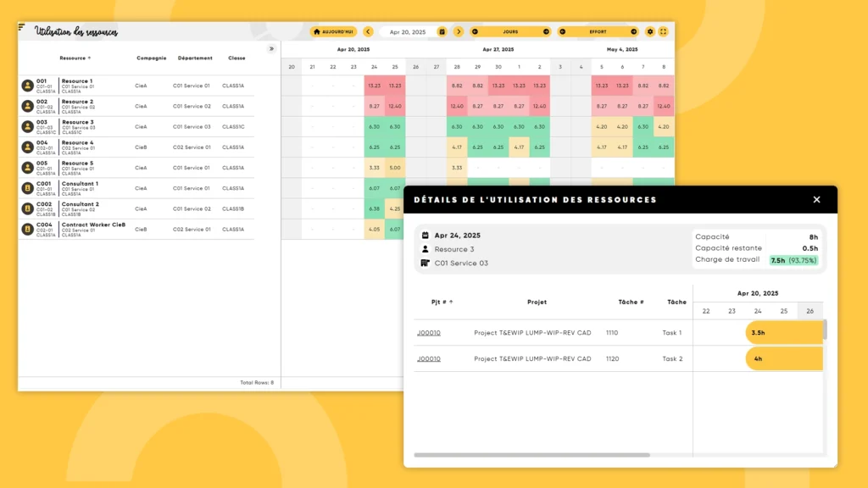The width and height of the screenshot is (868, 488).
Task: Click the 3.5h Task 1 timeline bar
Action: pos(783,333)
